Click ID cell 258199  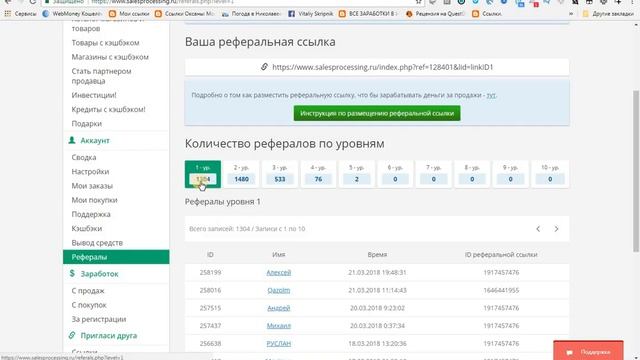[210, 272]
